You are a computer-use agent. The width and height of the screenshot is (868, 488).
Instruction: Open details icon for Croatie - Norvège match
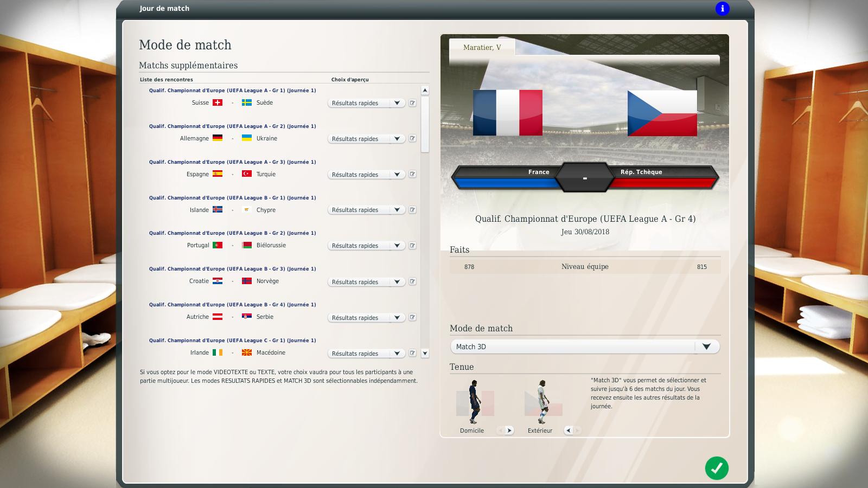(412, 281)
